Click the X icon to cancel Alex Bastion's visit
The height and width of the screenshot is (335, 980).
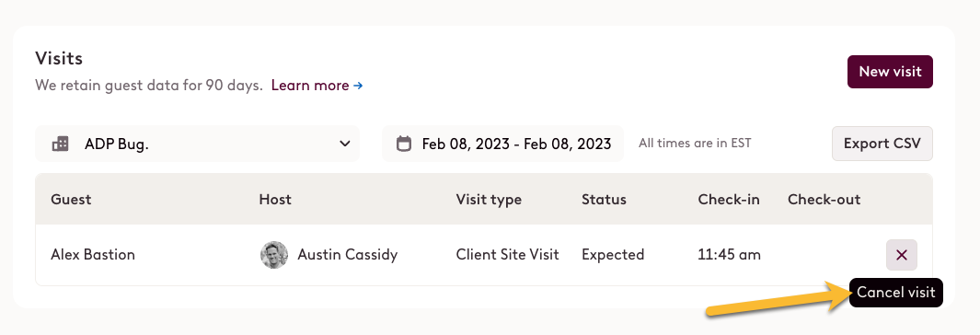[901, 254]
